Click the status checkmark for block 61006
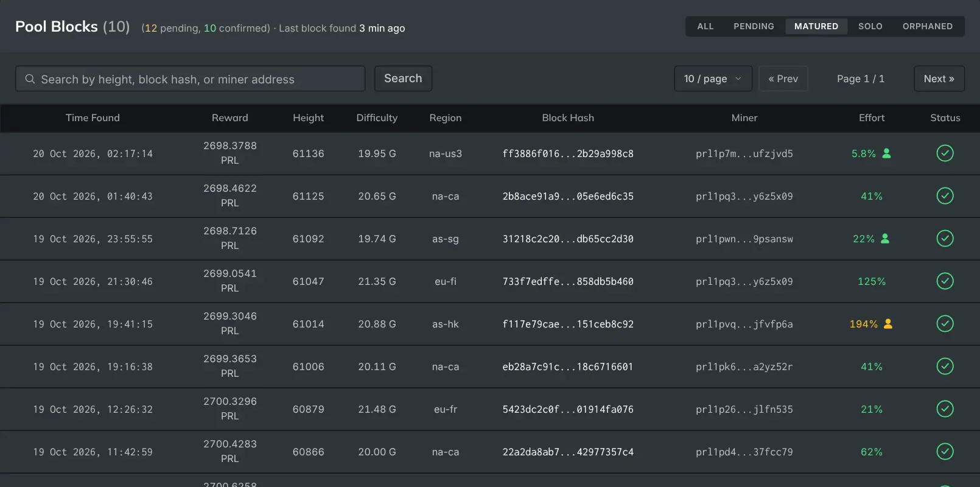This screenshot has height=487, width=980. coord(945,366)
